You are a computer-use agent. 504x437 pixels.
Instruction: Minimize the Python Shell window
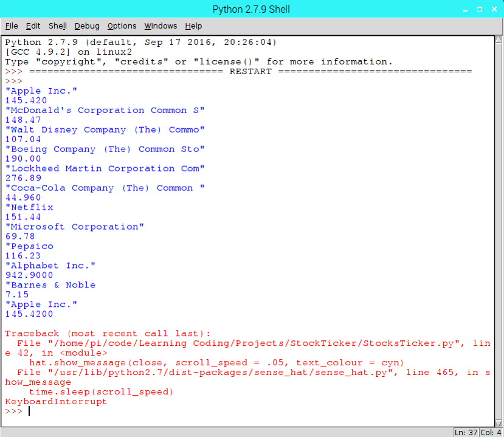coord(464,9)
